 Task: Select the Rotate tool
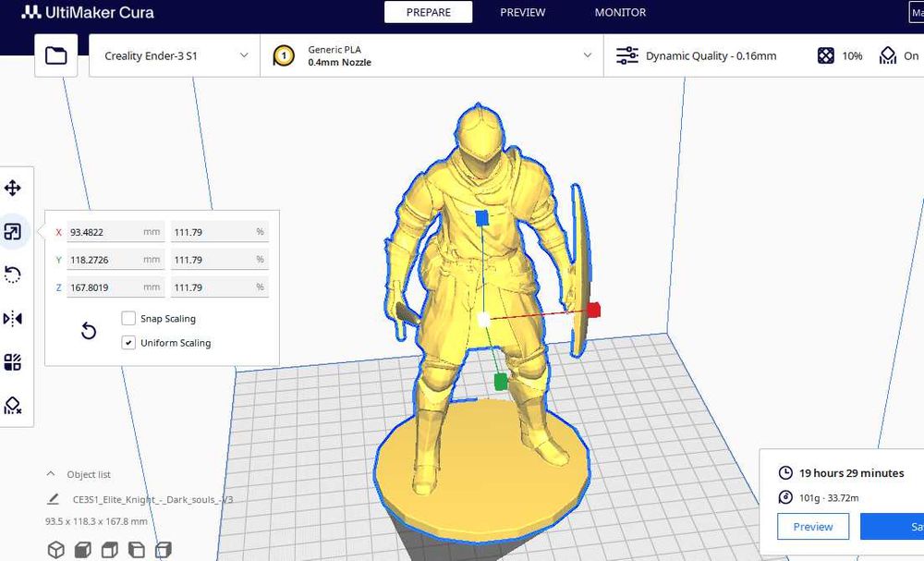(x=12, y=274)
